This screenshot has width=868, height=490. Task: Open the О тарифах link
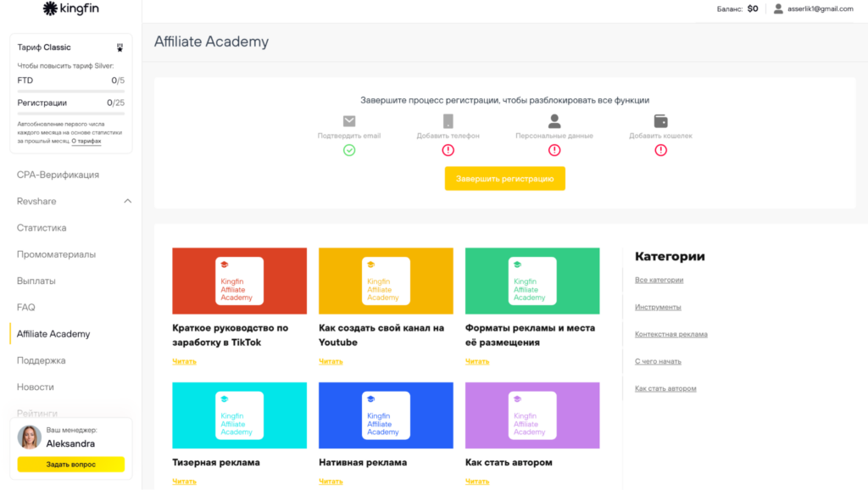click(86, 142)
